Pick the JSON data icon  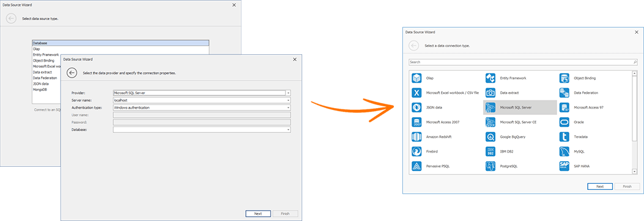[416, 107]
